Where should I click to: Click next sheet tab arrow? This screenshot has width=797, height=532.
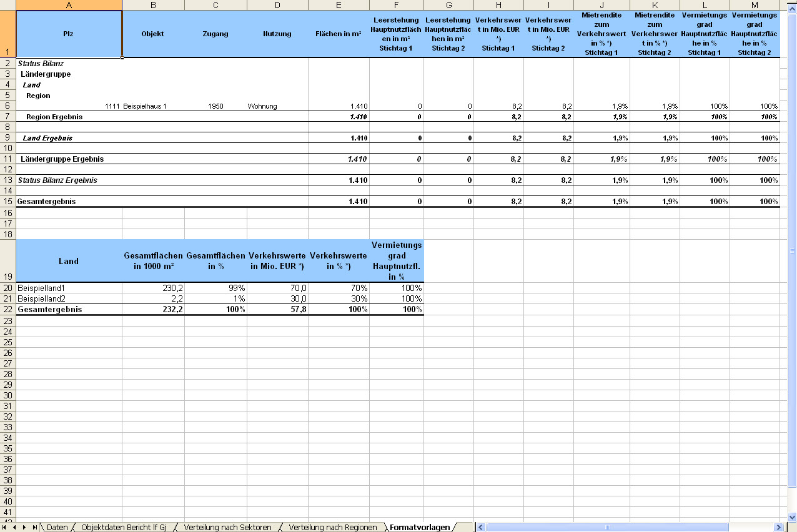pos(24,528)
